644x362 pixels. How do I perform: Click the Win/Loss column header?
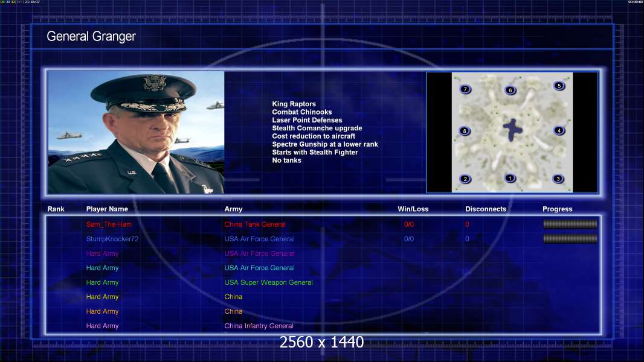pyautogui.click(x=413, y=209)
